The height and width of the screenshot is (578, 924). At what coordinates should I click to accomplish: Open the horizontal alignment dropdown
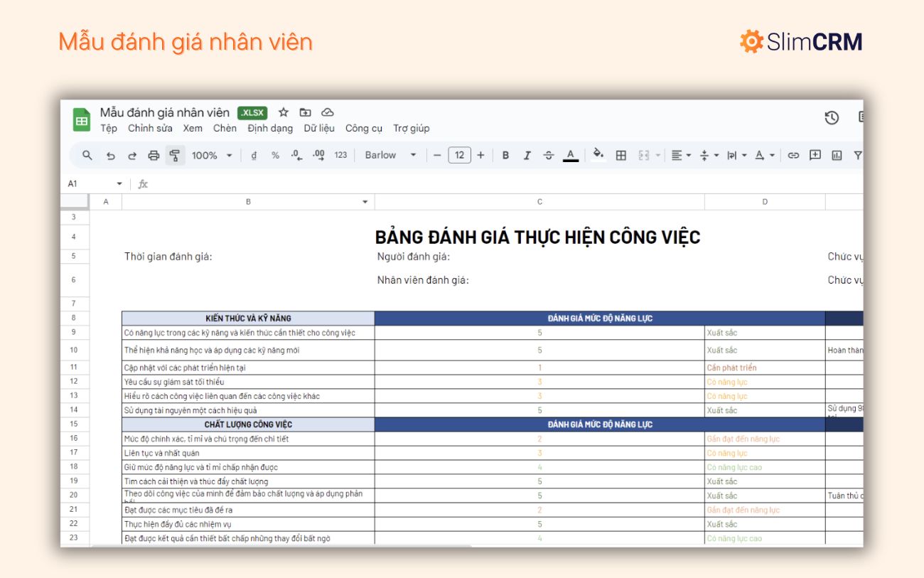tap(679, 154)
